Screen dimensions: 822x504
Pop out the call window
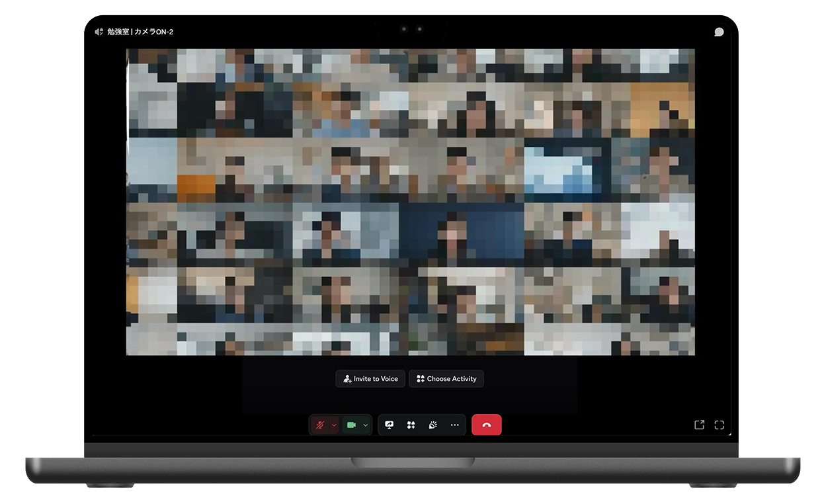(x=699, y=425)
